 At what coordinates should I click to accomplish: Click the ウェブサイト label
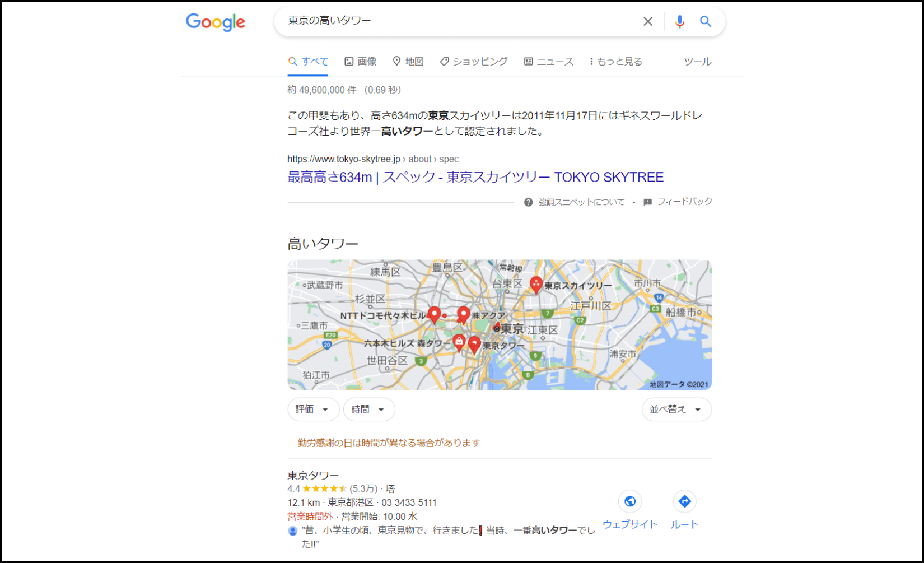[630, 524]
